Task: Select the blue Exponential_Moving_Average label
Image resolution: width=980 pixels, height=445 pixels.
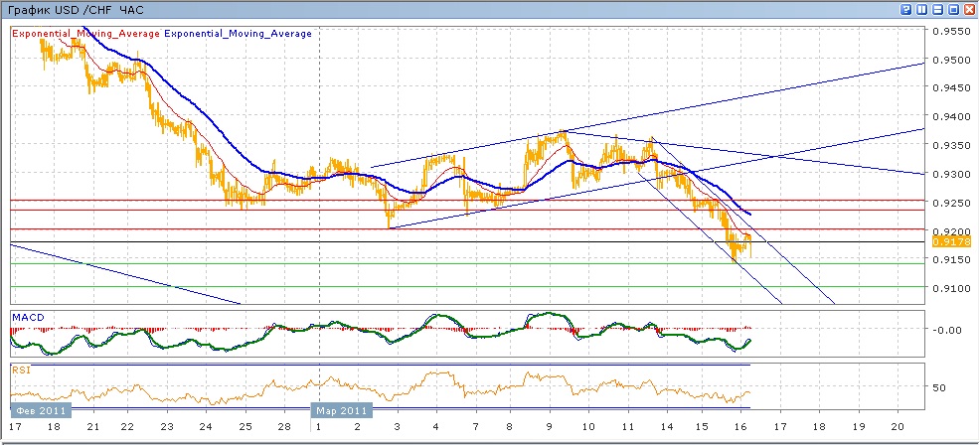Action: point(238,34)
